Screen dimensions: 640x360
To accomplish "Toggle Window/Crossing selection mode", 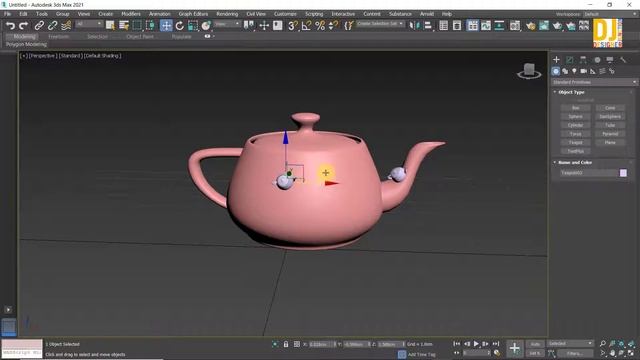I will [x=150, y=26].
